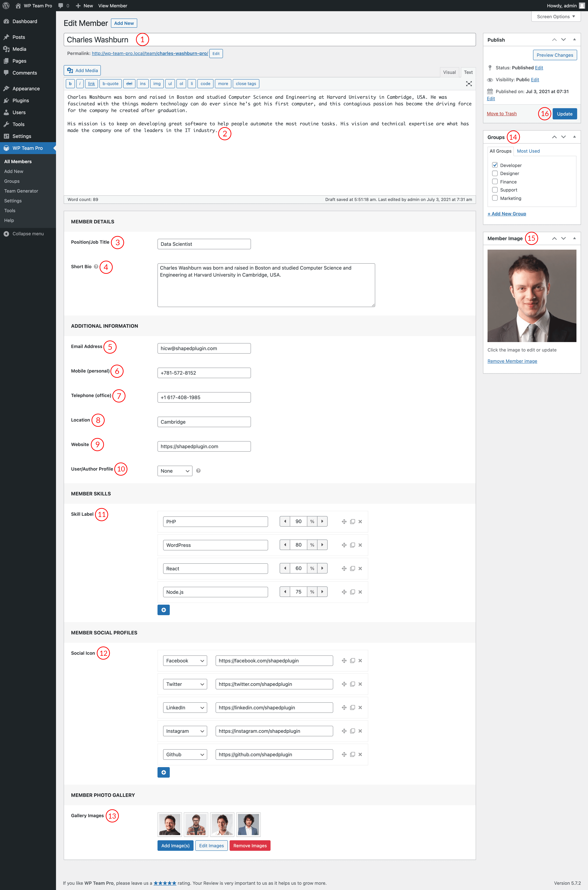The height and width of the screenshot is (890, 588).
Task: Open the Most Used groups tab
Action: click(528, 151)
